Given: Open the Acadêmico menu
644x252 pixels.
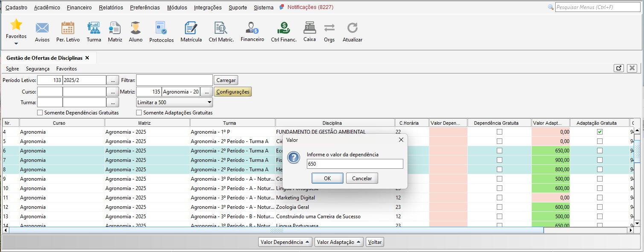Looking at the screenshot, I should [x=47, y=7].
